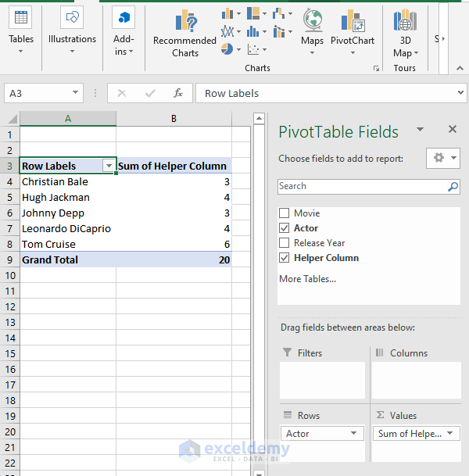Open the pie chart dropdown arrow

point(238,49)
